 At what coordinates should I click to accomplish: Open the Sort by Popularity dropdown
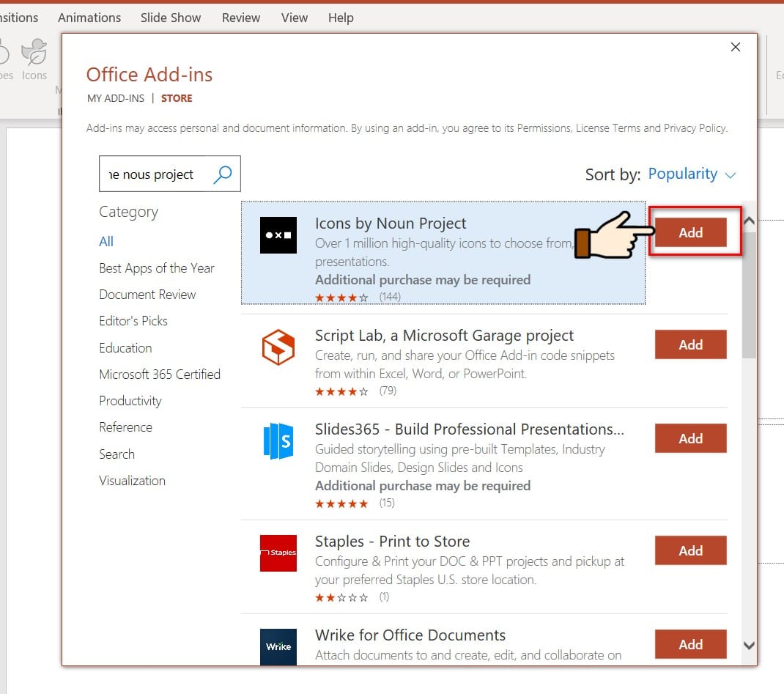692,174
